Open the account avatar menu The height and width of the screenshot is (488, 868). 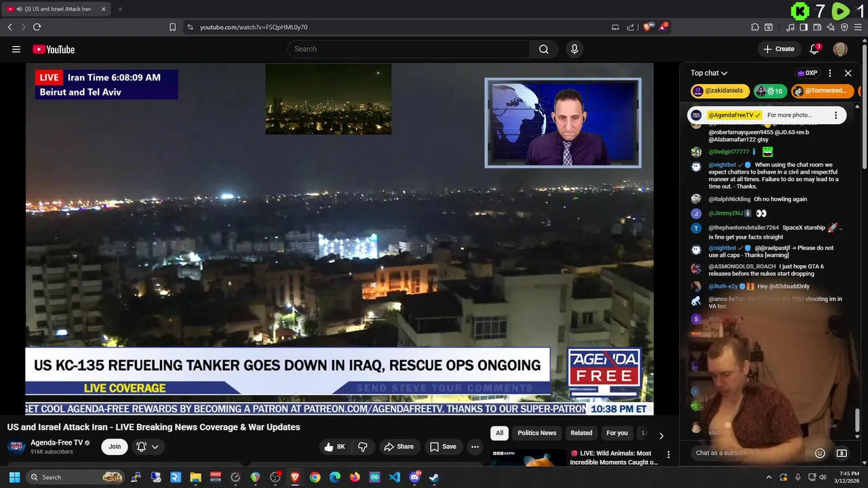click(840, 49)
